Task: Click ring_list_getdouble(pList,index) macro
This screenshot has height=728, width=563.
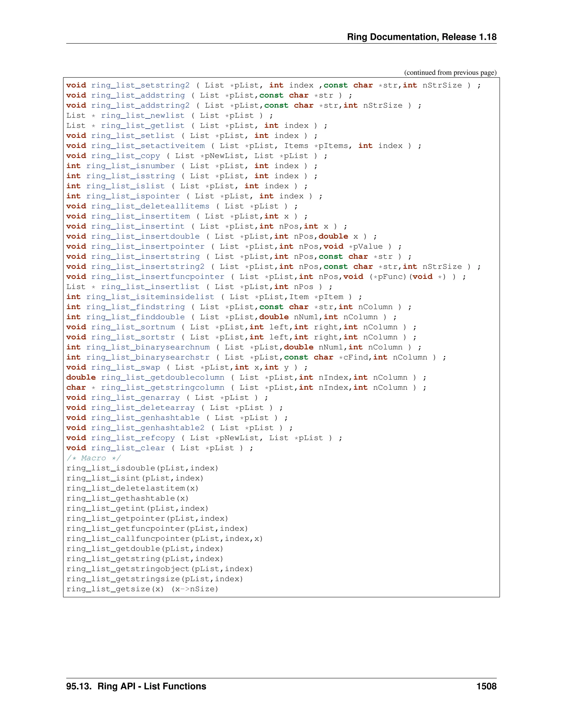Action: pos(145,549)
